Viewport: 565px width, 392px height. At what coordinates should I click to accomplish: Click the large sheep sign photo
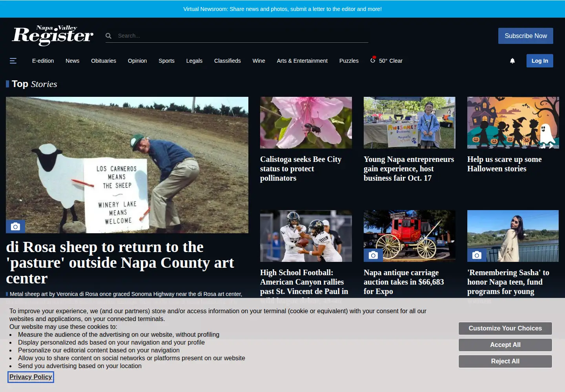[x=127, y=165]
